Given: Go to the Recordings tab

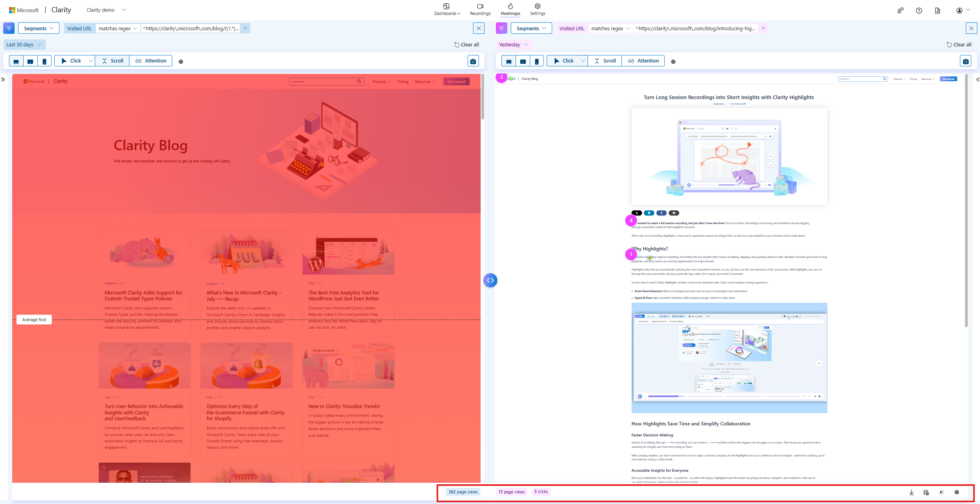Looking at the screenshot, I should (x=480, y=9).
